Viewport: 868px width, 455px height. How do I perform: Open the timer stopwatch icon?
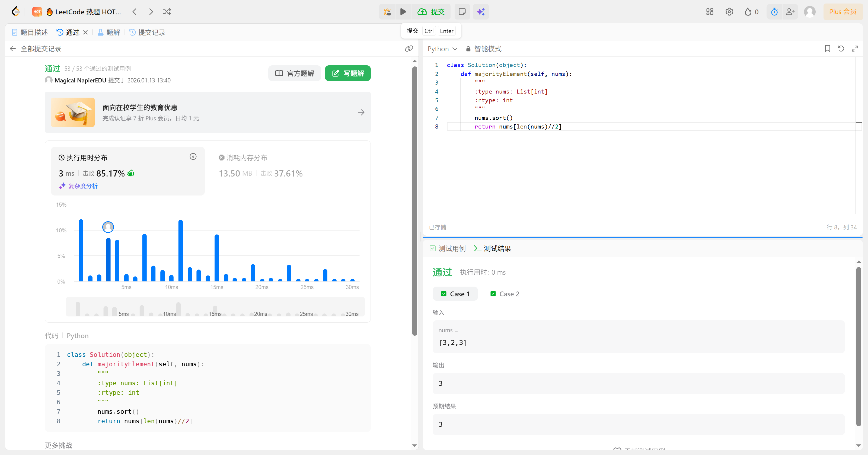pyautogui.click(x=774, y=12)
